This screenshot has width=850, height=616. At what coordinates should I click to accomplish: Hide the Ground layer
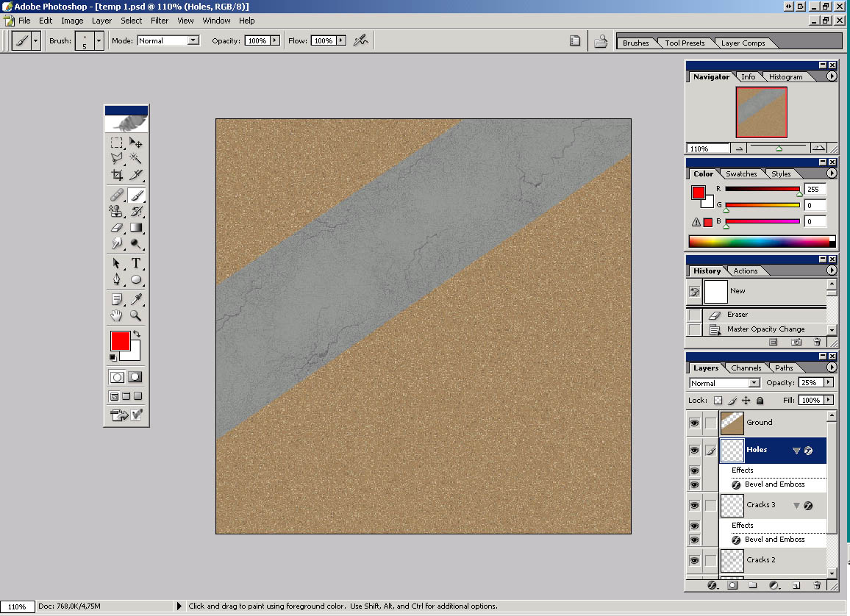click(x=694, y=423)
